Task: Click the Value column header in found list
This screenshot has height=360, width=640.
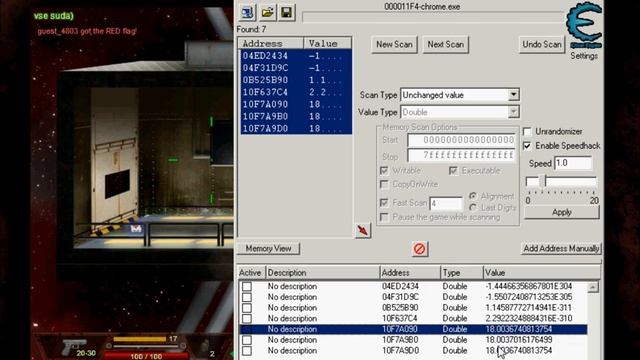Action: pyautogui.click(x=327, y=43)
